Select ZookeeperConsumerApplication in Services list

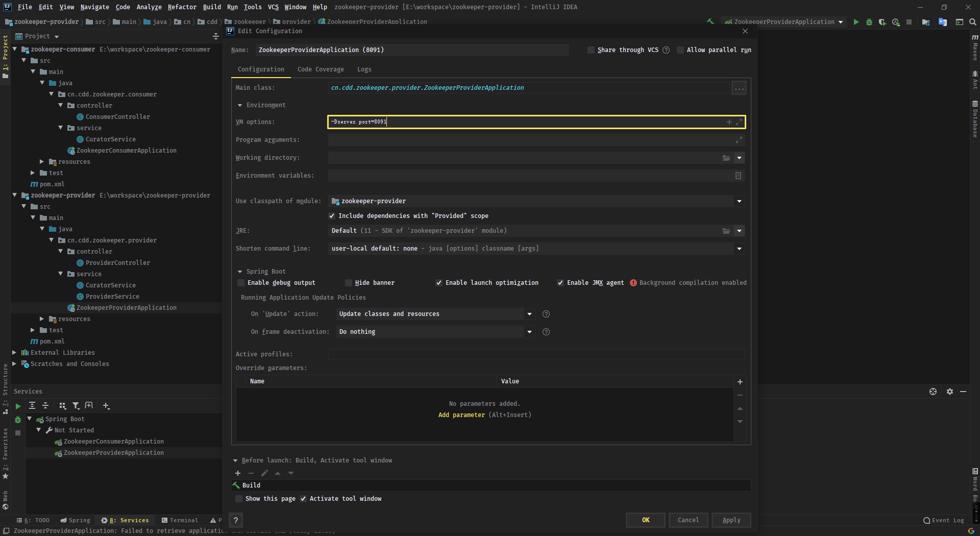[113, 442]
